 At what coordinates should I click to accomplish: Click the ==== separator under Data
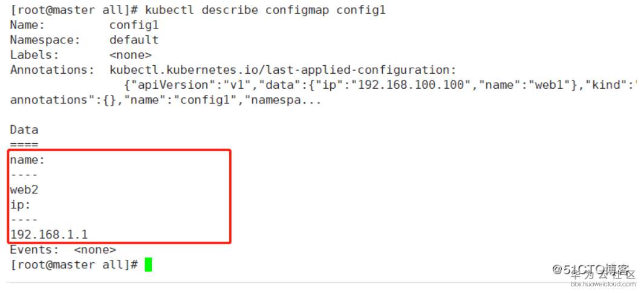click(24, 144)
